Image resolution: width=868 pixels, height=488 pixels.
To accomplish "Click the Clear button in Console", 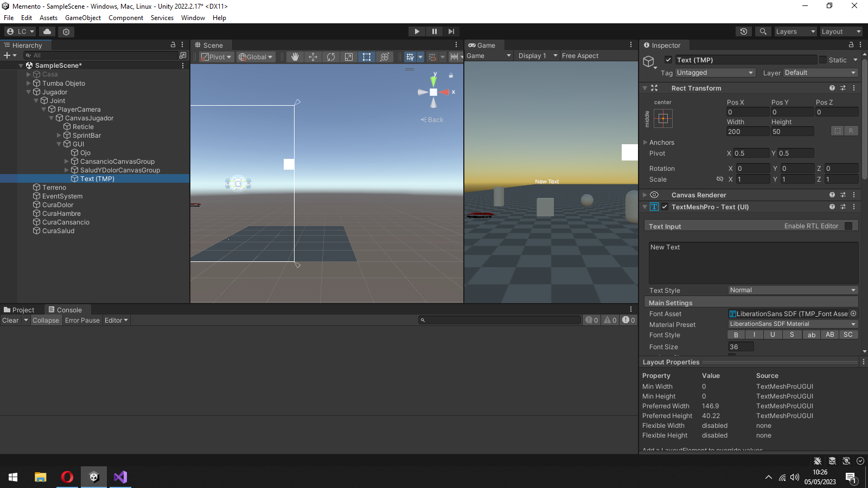I will coord(10,320).
